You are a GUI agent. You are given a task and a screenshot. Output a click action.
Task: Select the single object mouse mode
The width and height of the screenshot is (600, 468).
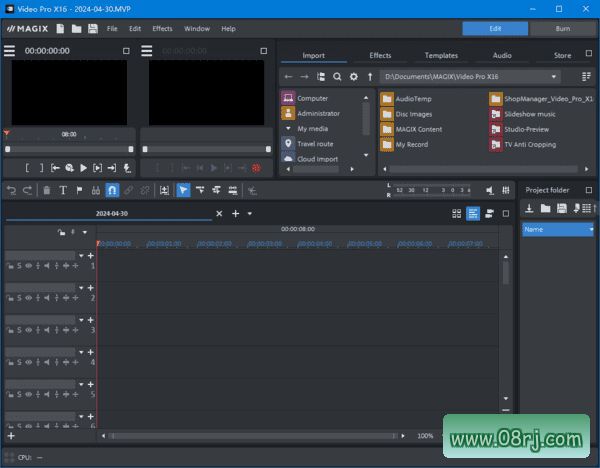click(x=183, y=190)
